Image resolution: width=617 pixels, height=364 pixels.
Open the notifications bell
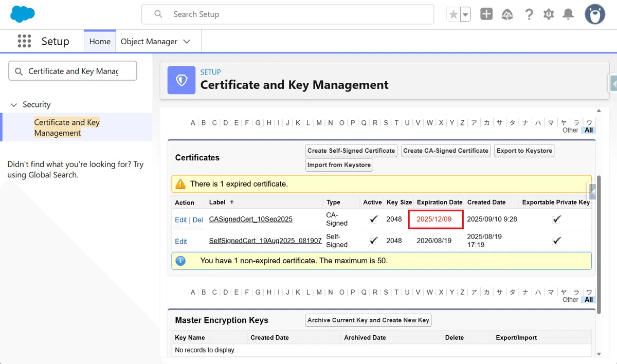(x=568, y=14)
